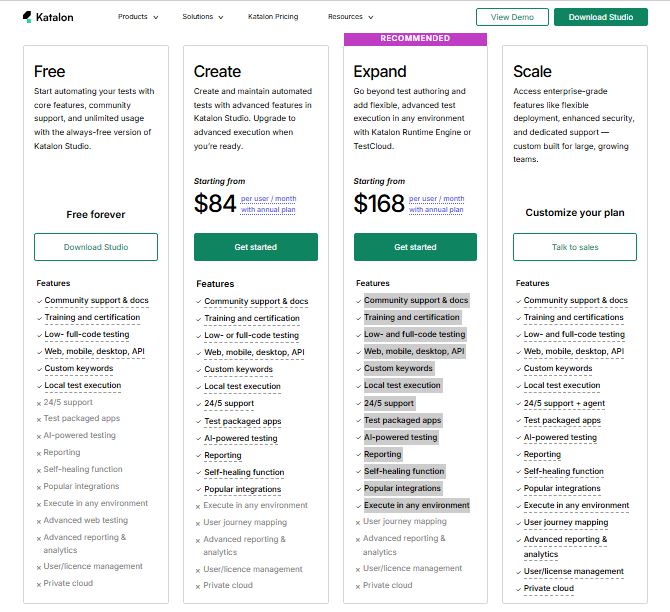Click checkmark icon beside Create plan's Self-healing function

pos(199,472)
